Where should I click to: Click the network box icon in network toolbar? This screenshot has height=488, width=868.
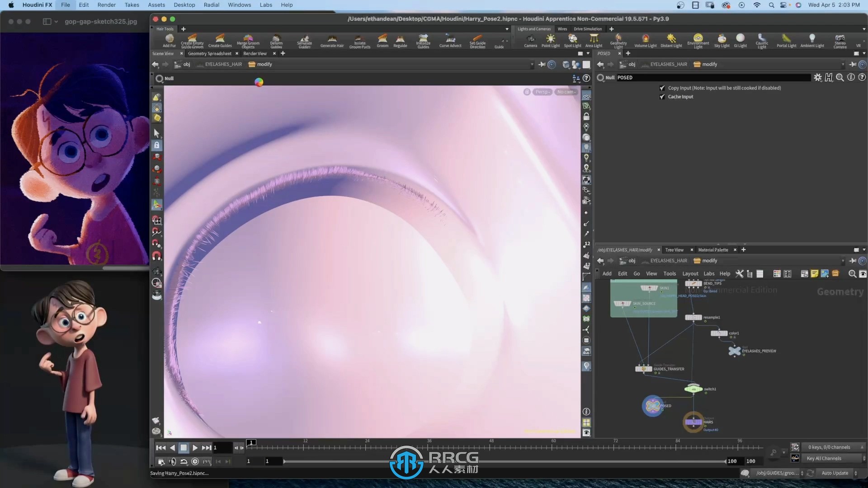804,273
